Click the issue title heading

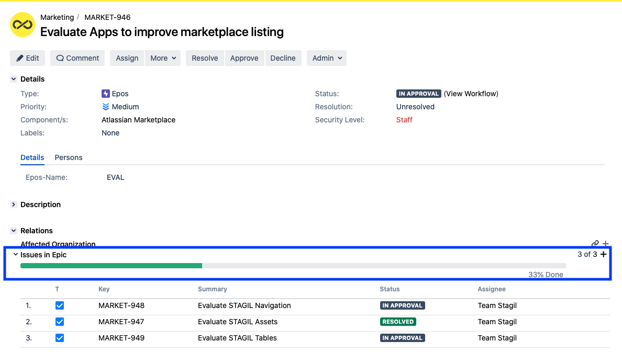pyautogui.click(x=162, y=32)
